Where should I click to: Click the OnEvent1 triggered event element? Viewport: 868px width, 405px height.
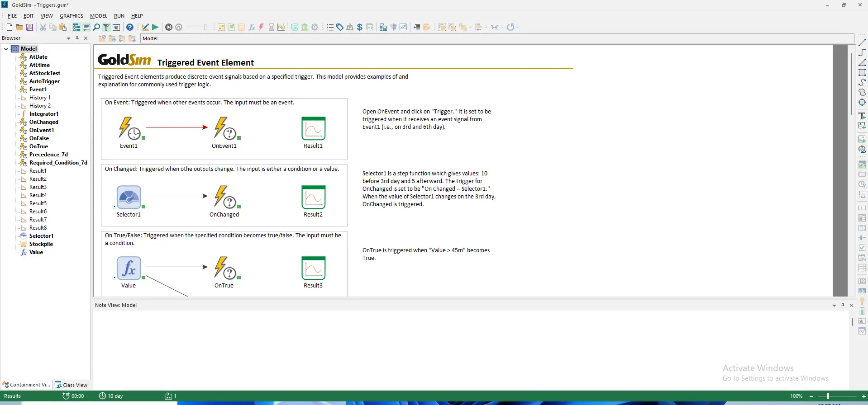224,128
